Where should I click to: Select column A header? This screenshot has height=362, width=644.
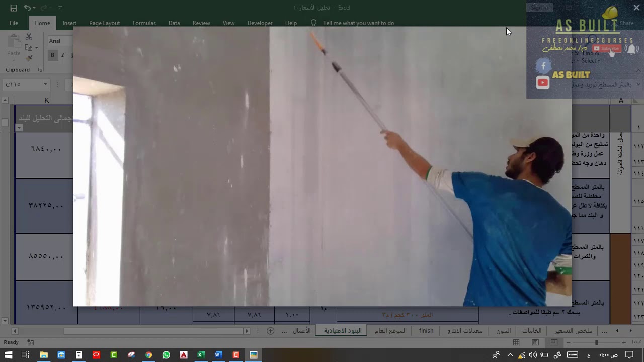(x=621, y=100)
